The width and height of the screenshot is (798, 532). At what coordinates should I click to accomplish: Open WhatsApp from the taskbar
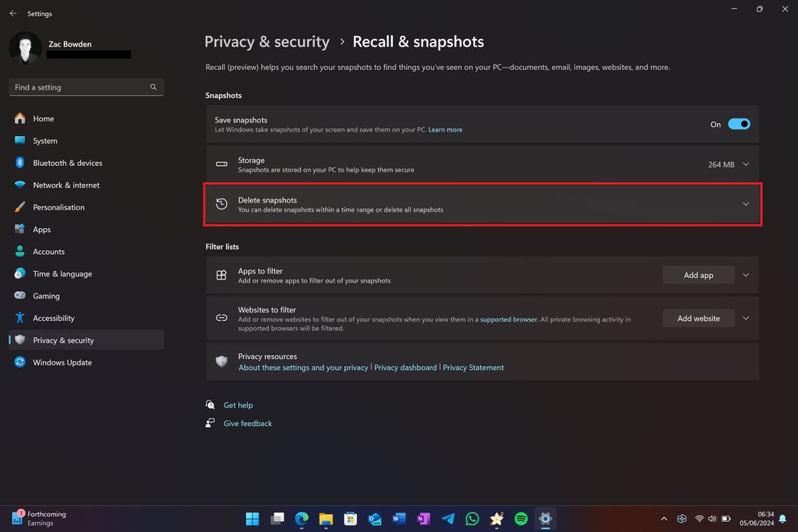(x=472, y=518)
